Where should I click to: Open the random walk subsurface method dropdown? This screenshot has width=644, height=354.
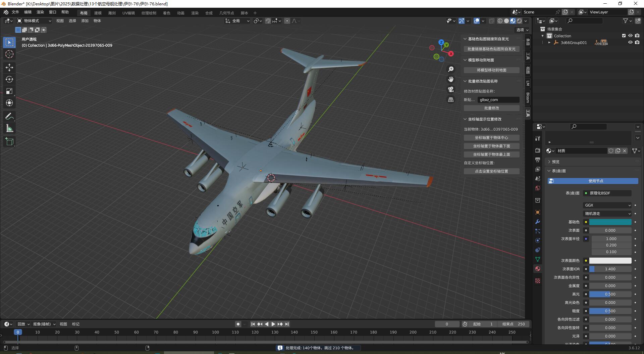608,214
